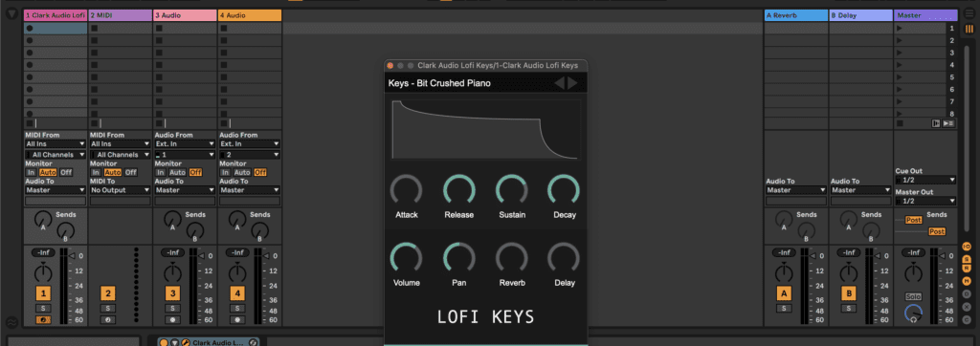Deactivate track 1 with activator button
The image size is (980, 346).
[43, 292]
